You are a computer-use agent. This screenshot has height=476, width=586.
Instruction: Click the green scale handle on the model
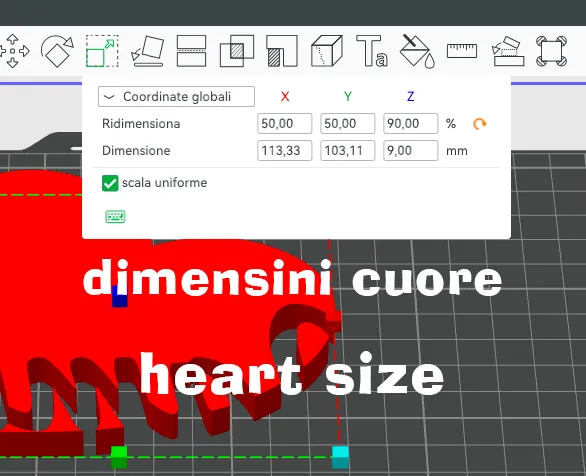click(x=119, y=457)
